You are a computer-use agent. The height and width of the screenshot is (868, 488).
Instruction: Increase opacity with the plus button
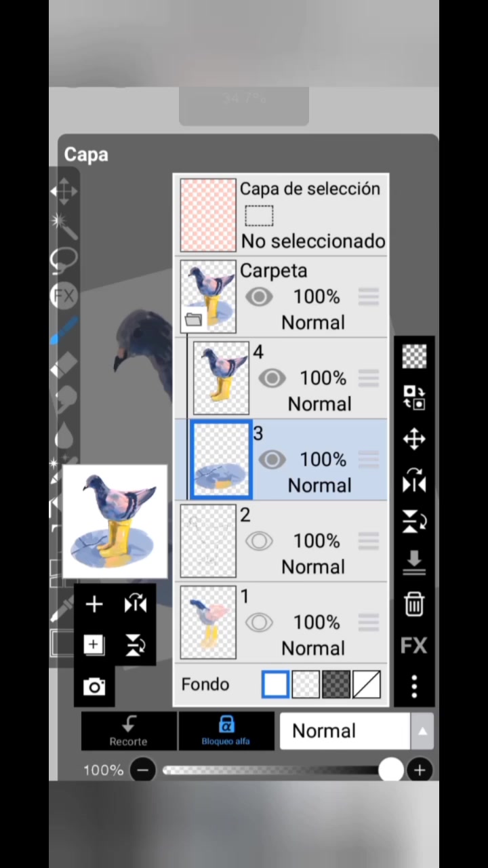point(420,770)
